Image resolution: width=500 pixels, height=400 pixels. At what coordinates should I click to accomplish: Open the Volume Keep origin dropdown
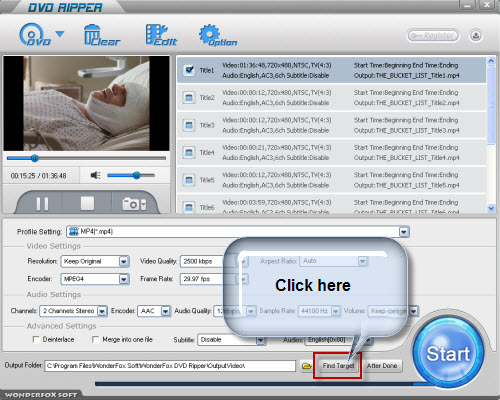[x=414, y=311]
